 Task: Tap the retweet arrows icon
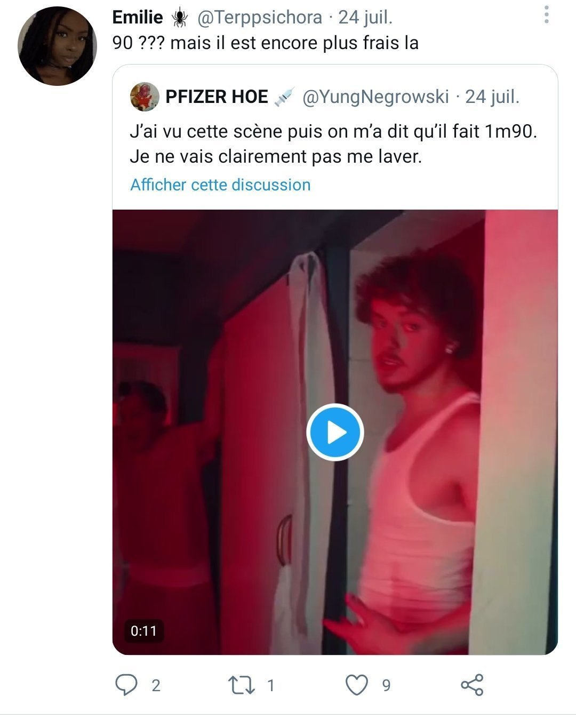pos(242,685)
